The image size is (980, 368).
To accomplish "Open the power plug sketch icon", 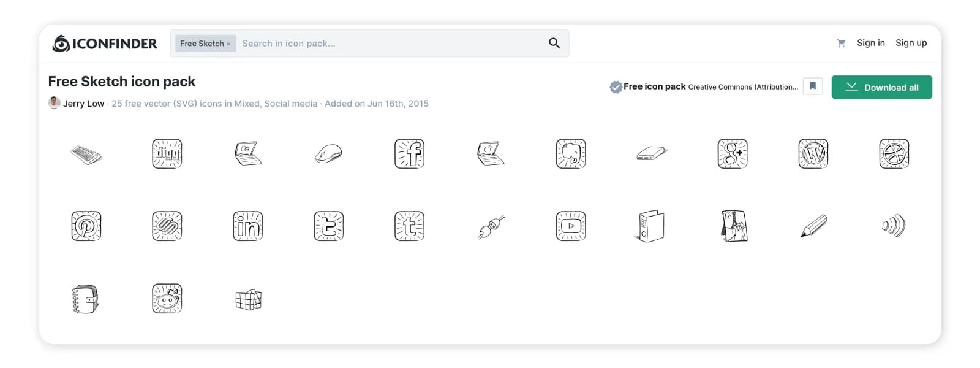I will [491, 227].
